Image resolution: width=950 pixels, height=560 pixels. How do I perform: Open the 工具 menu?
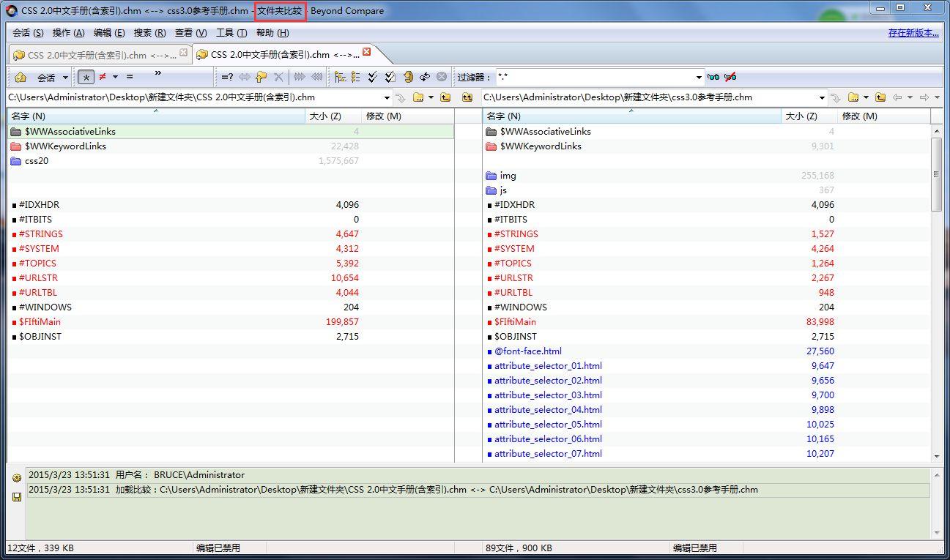click(231, 33)
